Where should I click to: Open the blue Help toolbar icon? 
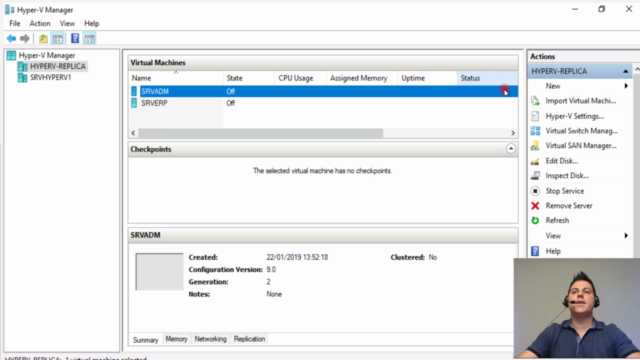(x=75, y=38)
